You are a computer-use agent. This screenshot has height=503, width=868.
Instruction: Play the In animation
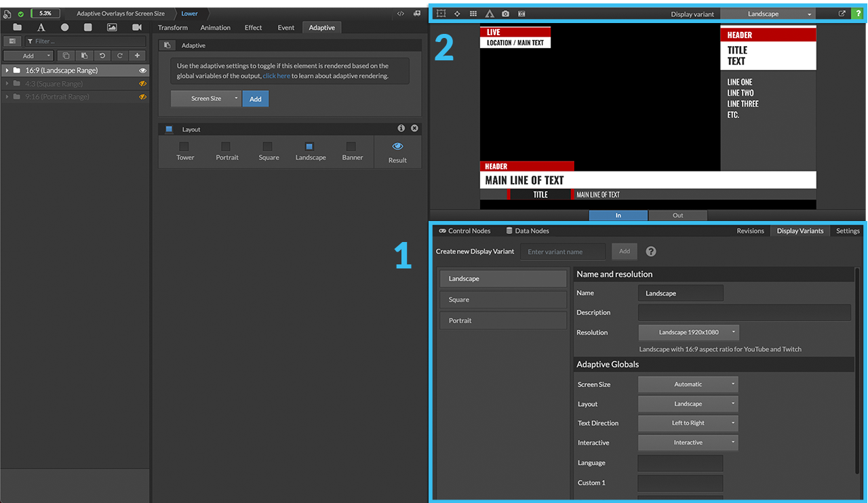[x=618, y=216]
